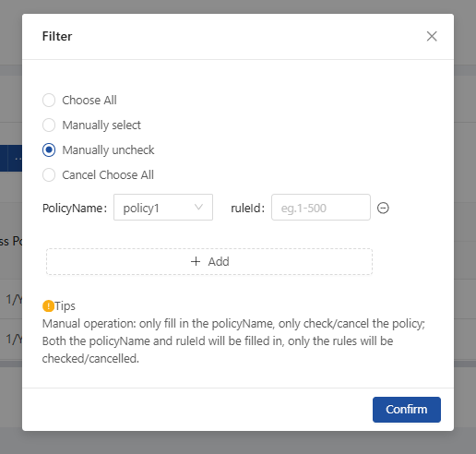Click the Manually uncheck label text

(x=108, y=150)
